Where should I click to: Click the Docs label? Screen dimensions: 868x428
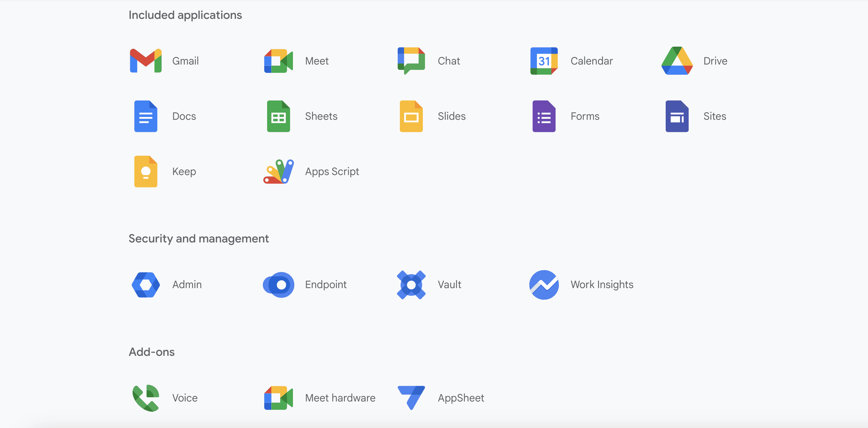184,116
